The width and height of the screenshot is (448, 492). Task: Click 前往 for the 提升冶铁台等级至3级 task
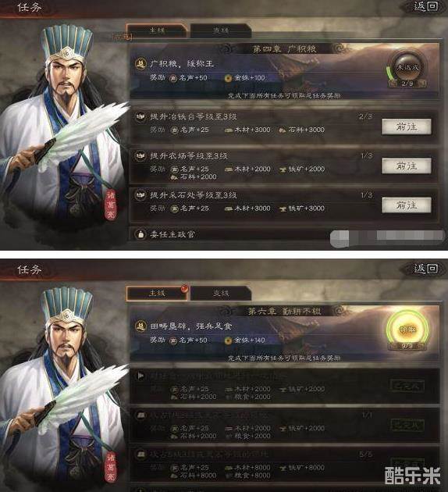pyautogui.click(x=407, y=127)
